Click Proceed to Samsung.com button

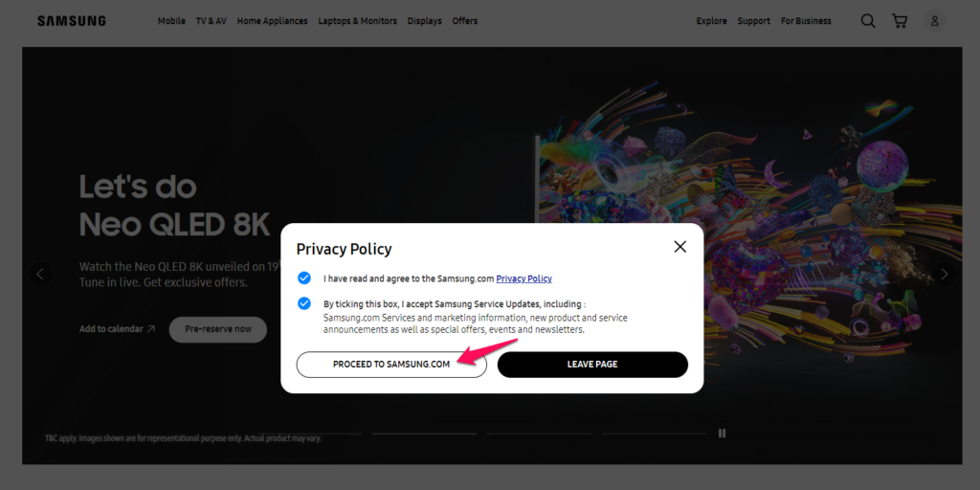tap(391, 365)
